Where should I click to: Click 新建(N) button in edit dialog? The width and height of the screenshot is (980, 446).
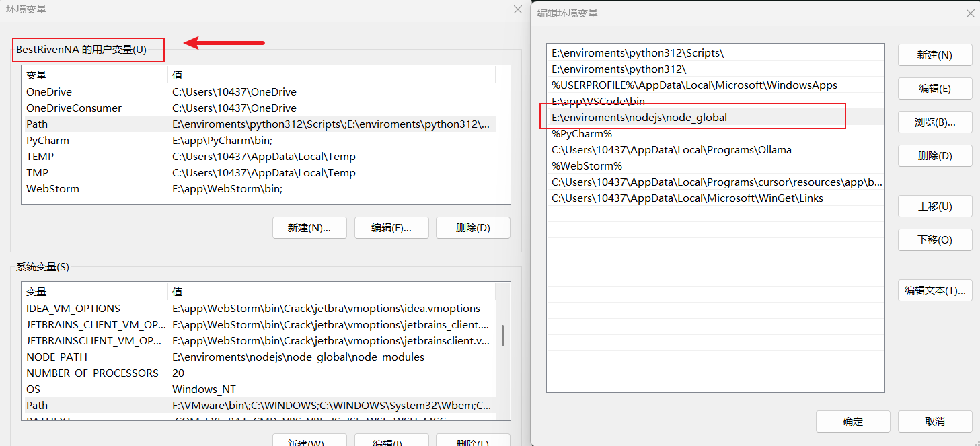(x=934, y=55)
